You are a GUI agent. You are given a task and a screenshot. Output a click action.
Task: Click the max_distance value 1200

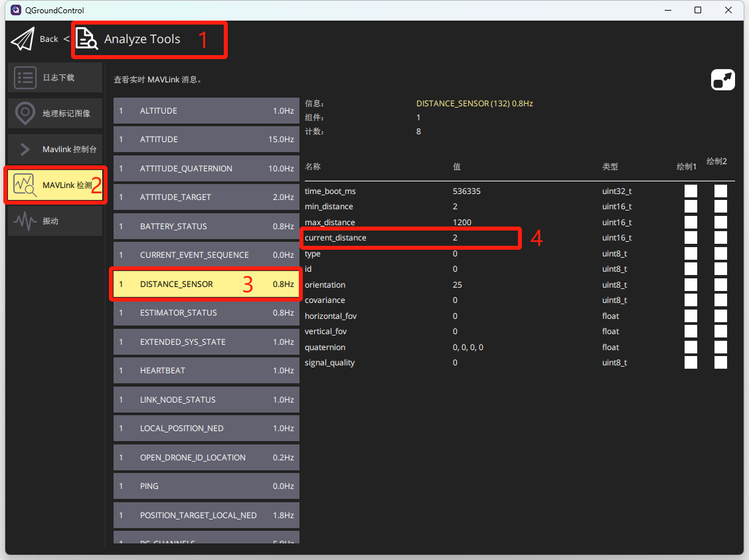tap(462, 222)
